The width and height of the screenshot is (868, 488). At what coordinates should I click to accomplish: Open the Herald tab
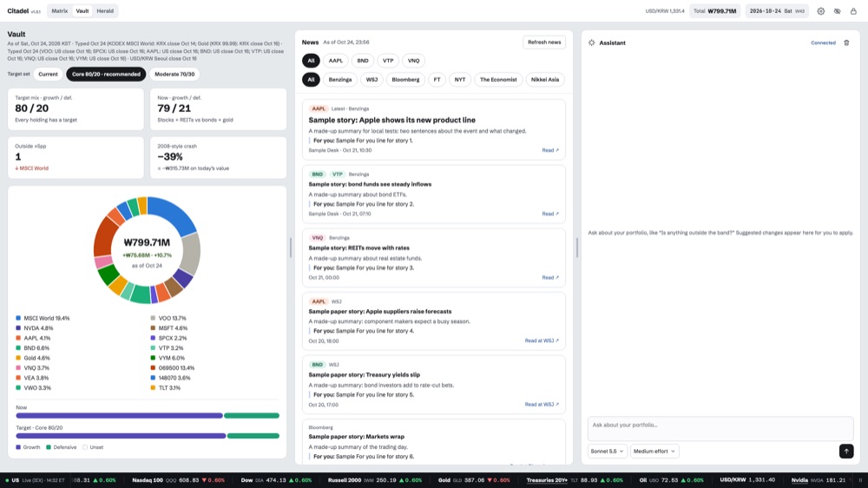pyautogui.click(x=105, y=11)
